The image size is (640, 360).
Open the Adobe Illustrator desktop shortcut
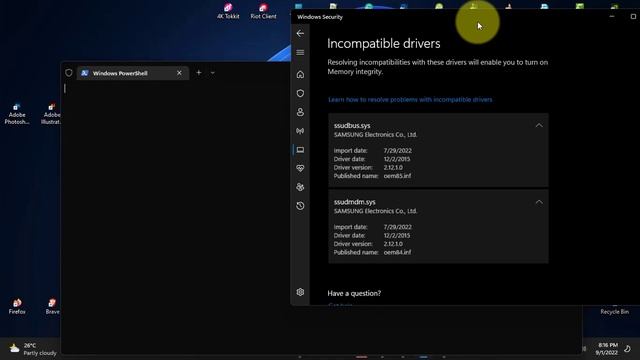click(x=51, y=114)
